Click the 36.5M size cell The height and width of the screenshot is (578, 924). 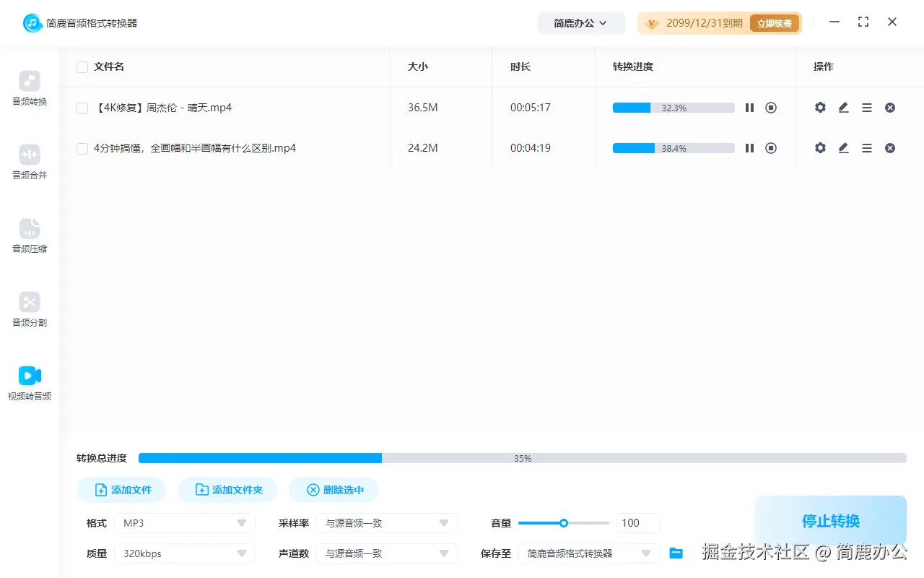pyautogui.click(x=423, y=108)
